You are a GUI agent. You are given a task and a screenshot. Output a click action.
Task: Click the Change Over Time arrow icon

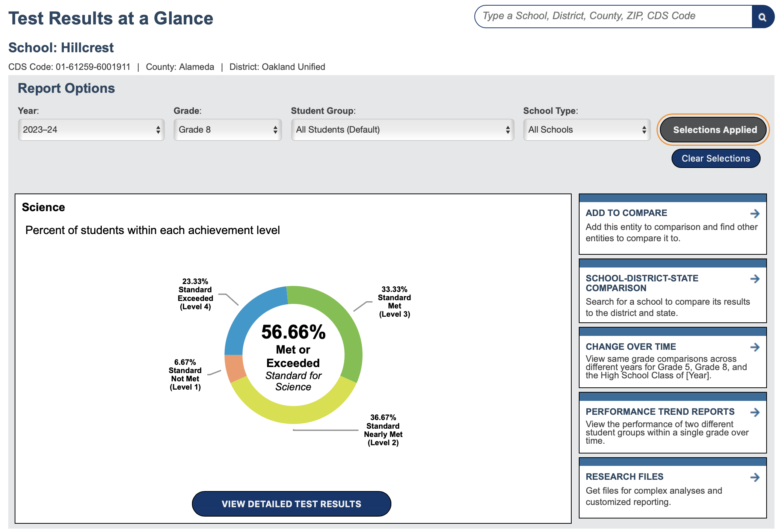(x=755, y=347)
